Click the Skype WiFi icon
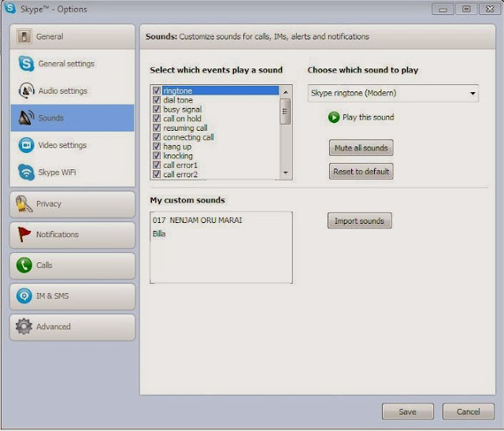The height and width of the screenshot is (431, 504). coord(26,172)
